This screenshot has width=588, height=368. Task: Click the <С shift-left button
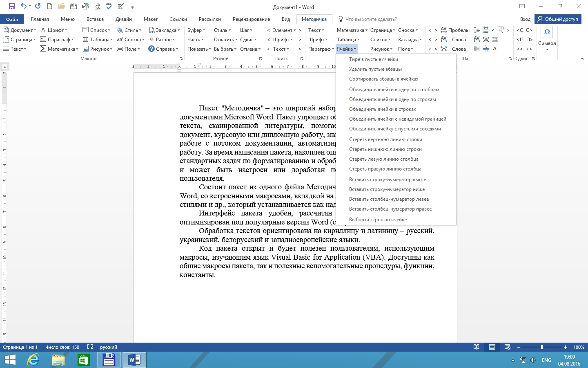tap(520, 30)
